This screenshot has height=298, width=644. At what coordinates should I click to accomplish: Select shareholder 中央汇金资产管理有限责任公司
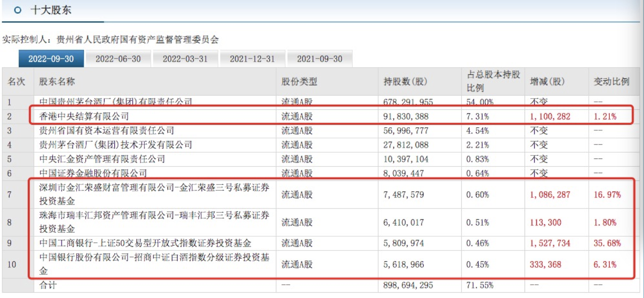(x=102, y=159)
